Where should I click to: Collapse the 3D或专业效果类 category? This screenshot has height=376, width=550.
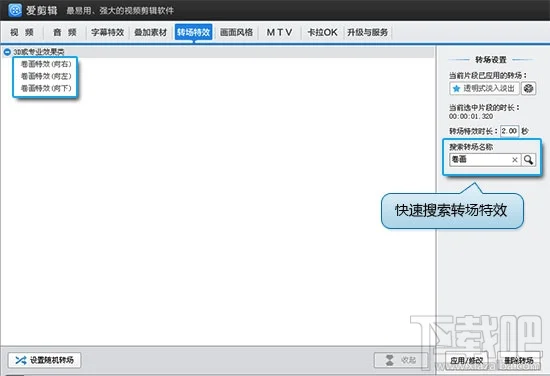(x=7, y=52)
